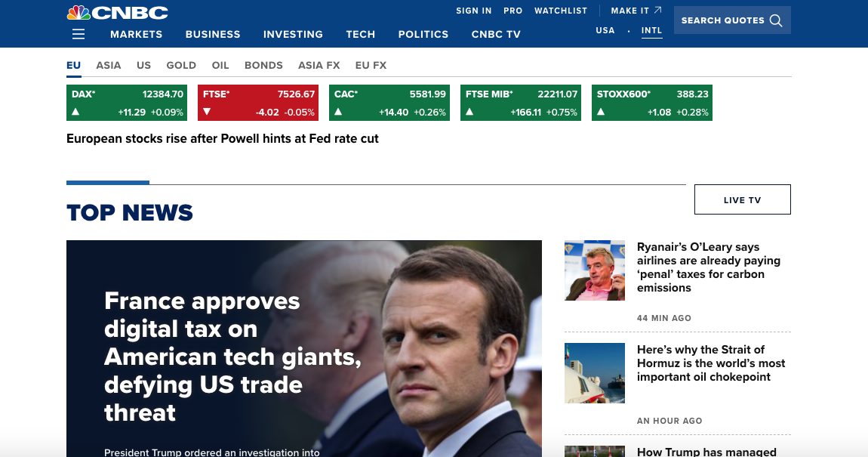Click the Top News heading
868x457 pixels.
click(130, 213)
